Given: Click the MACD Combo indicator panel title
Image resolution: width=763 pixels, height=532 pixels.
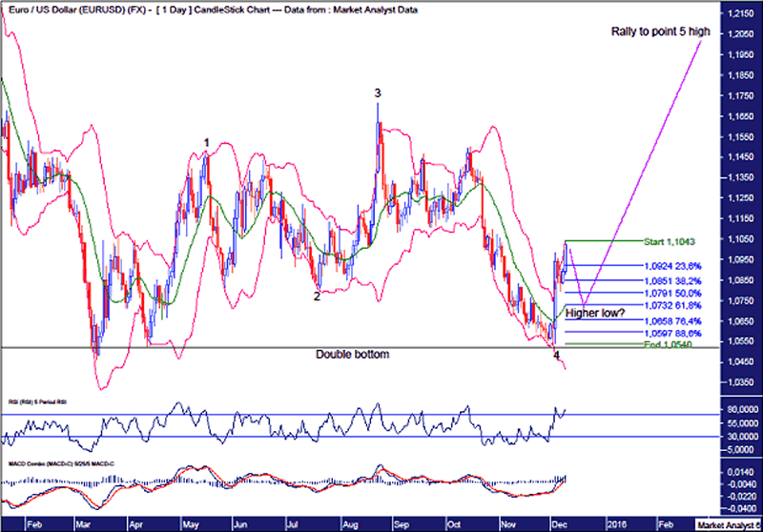Looking at the screenshot, I should point(46,463).
